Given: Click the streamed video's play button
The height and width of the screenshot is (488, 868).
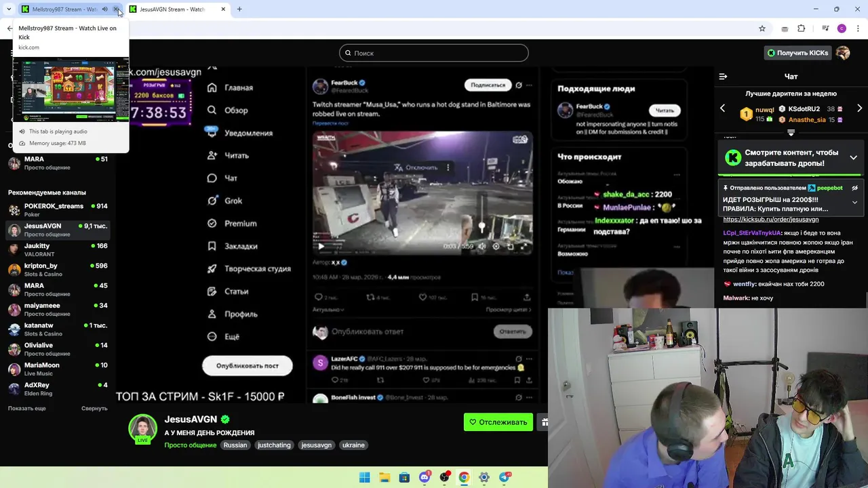Looking at the screenshot, I should pos(321,247).
